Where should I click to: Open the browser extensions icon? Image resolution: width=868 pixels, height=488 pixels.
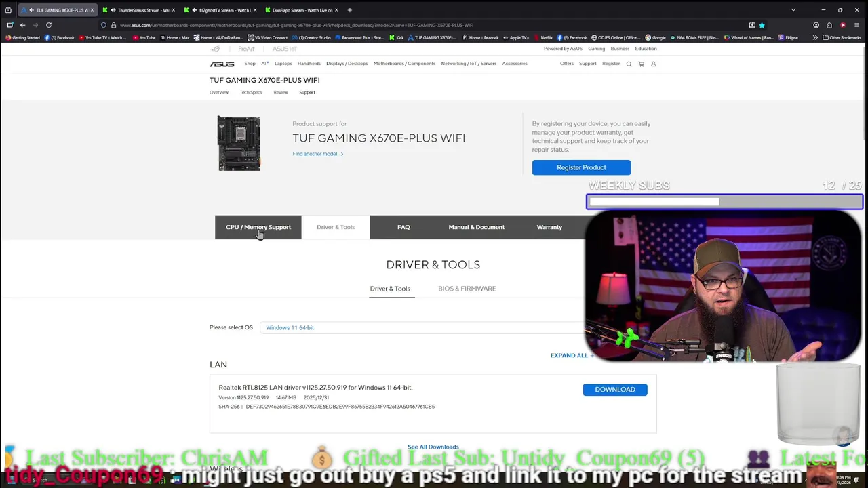829,25
